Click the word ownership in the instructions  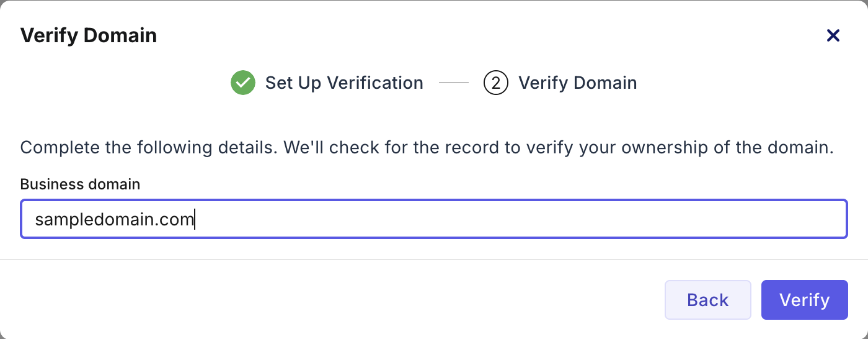pyautogui.click(x=674, y=148)
